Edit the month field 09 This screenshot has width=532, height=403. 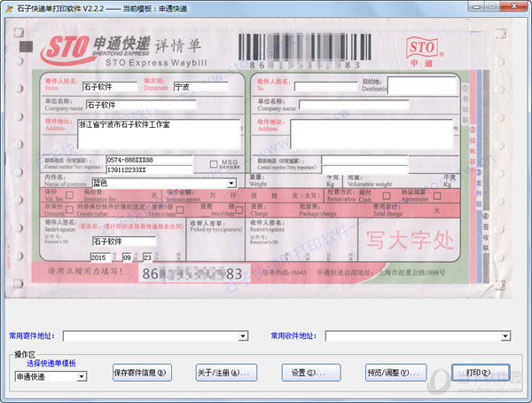pos(127,257)
